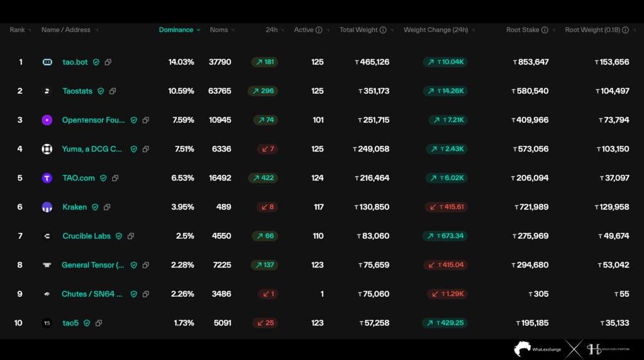Copy the tao.bot address
The image size is (644, 360).
(x=108, y=62)
